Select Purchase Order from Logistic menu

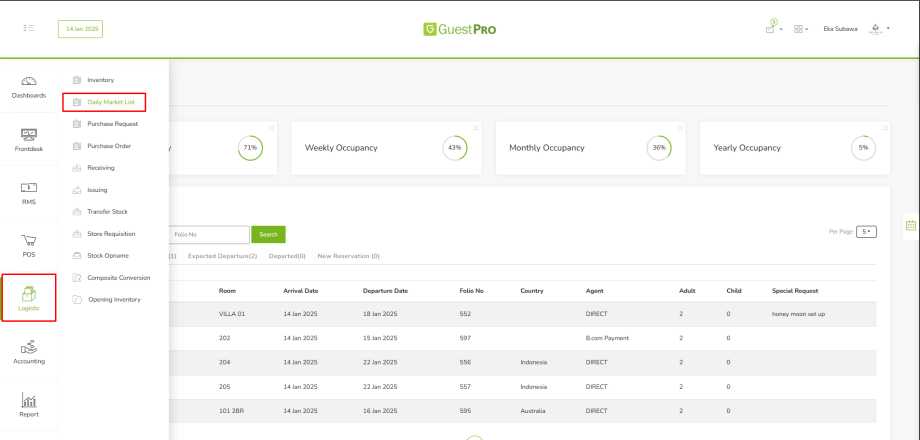coord(108,146)
